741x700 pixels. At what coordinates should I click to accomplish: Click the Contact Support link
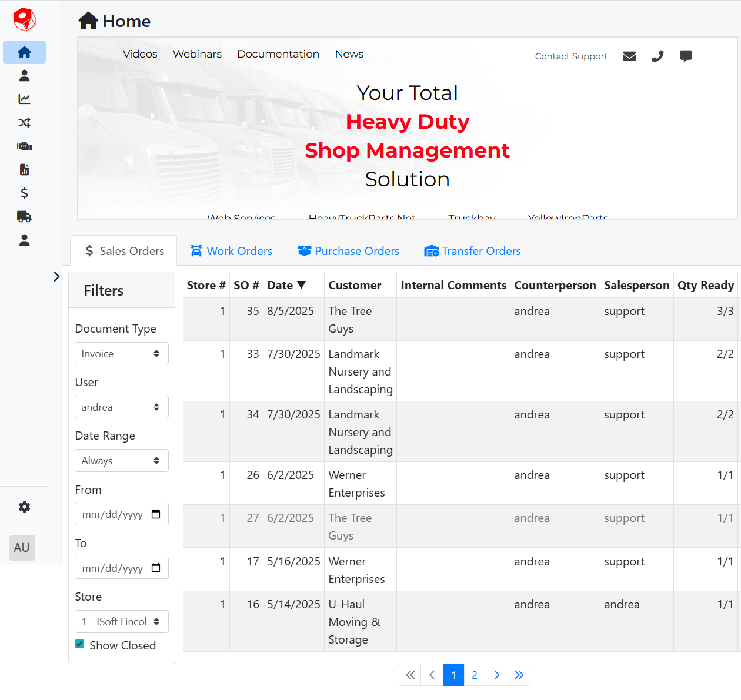coord(571,56)
